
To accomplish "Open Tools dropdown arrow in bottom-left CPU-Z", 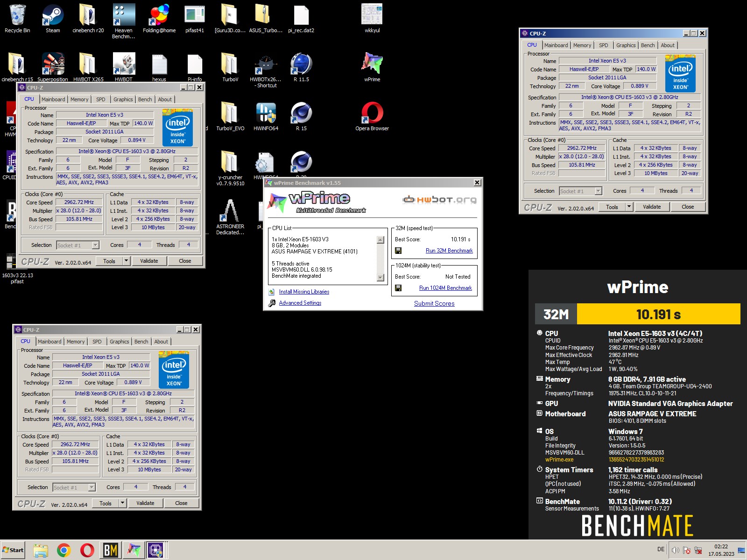I will tap(122, 503).
